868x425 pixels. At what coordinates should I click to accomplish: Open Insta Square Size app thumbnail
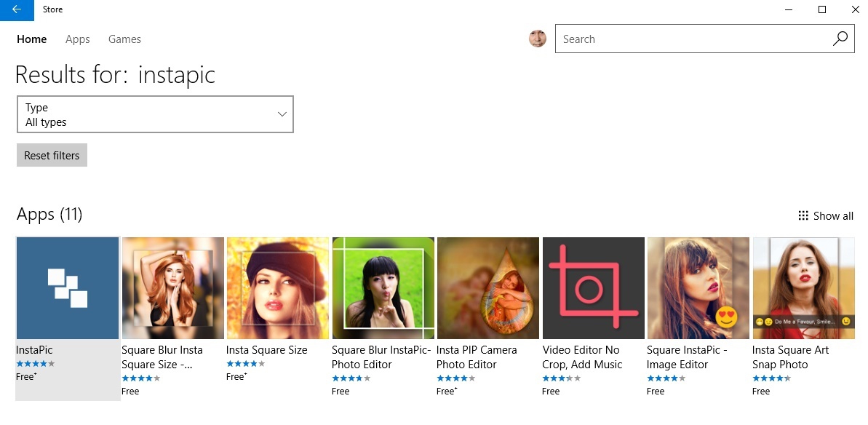278,288
